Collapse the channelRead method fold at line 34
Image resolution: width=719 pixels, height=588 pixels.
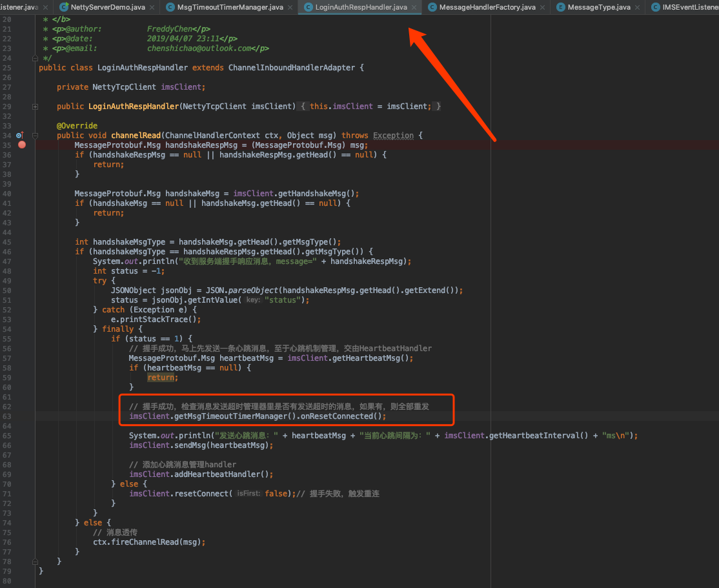click(35, 136)
